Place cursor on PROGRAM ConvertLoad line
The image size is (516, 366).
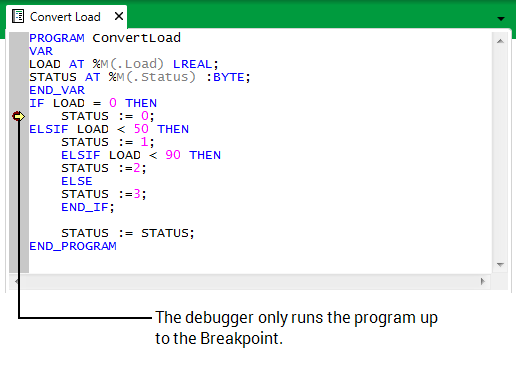coord(105,38)
